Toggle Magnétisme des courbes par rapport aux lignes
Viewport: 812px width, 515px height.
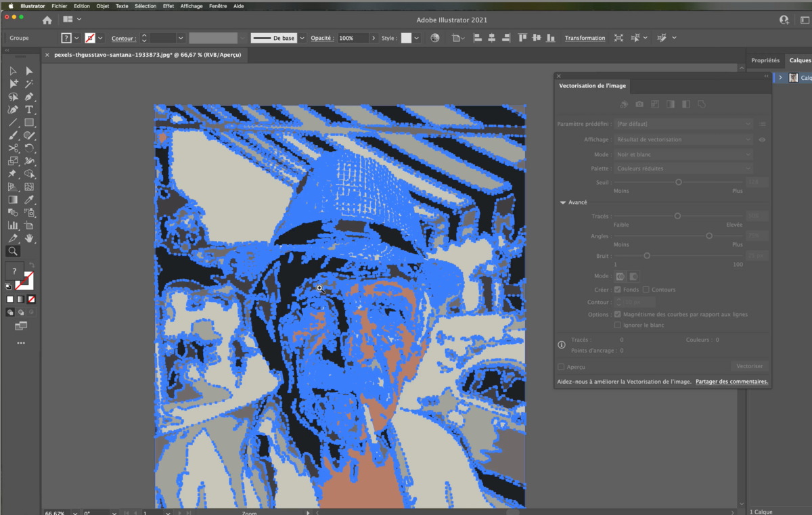click(618, 314)
